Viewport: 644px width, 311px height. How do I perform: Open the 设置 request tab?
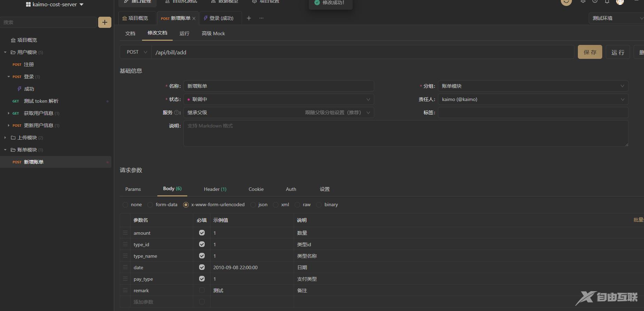tap(325, 189)
